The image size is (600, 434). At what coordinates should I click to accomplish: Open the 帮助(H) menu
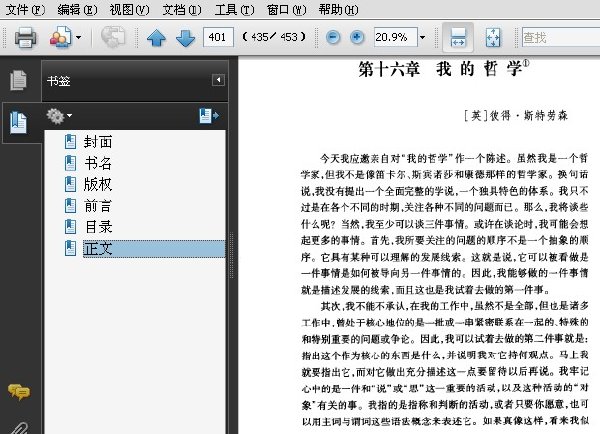coord(339,9)
